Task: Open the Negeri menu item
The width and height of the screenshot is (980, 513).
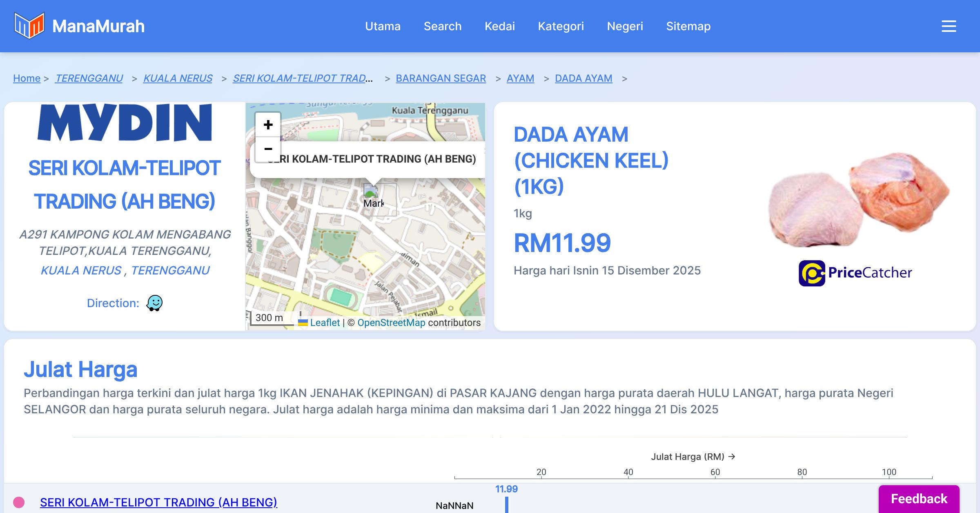Action: coord(625,26)
